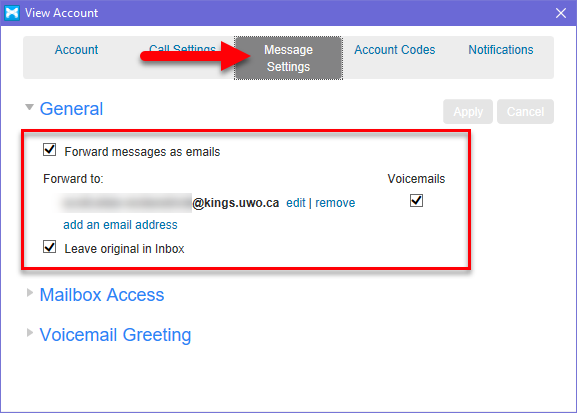This screenshot has height=413, width=577.
Task: Open the Voicemail Greeting heading
Action: 116,335
